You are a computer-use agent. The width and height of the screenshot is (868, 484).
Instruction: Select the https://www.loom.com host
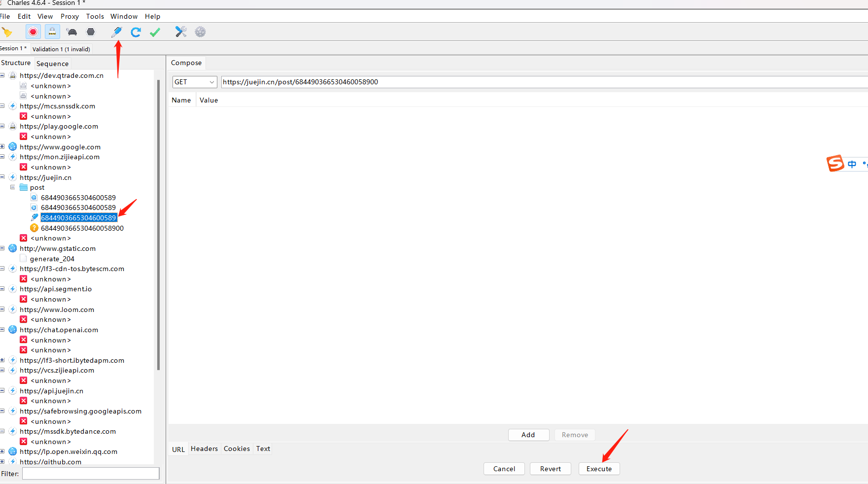pyautogui.click(x=57, y=310)
